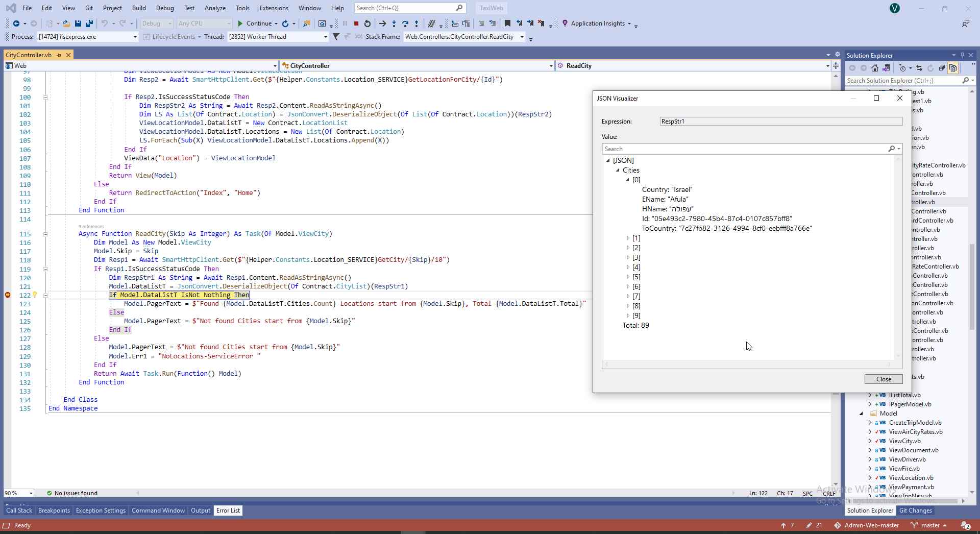Open the Thread dropdown
This screenshot has width=980, height=534.
coord(325,37)
